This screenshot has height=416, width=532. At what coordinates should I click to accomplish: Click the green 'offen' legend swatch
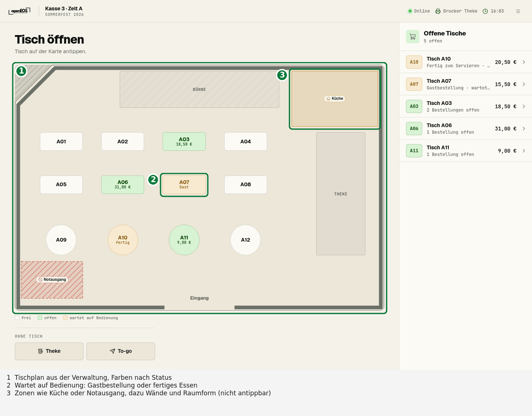[40, 318]
